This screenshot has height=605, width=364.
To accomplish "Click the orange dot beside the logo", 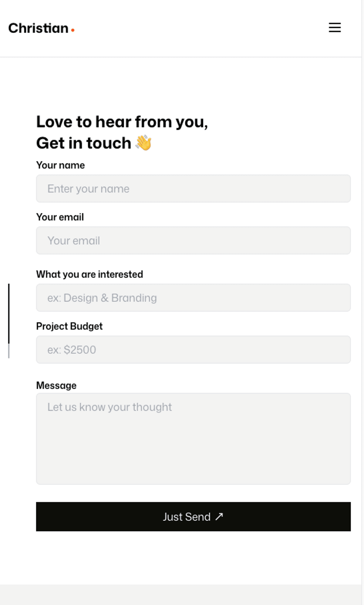I will 73,30.
